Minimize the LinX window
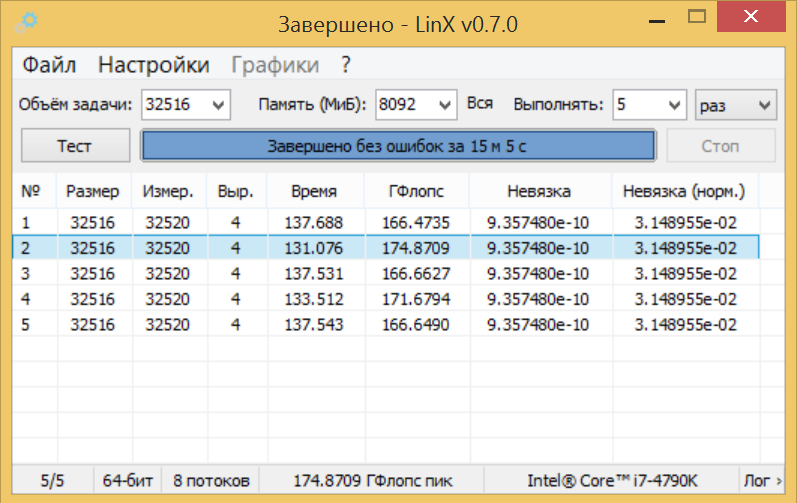Viewport: 797px width, 503px height. pos(657,19)
